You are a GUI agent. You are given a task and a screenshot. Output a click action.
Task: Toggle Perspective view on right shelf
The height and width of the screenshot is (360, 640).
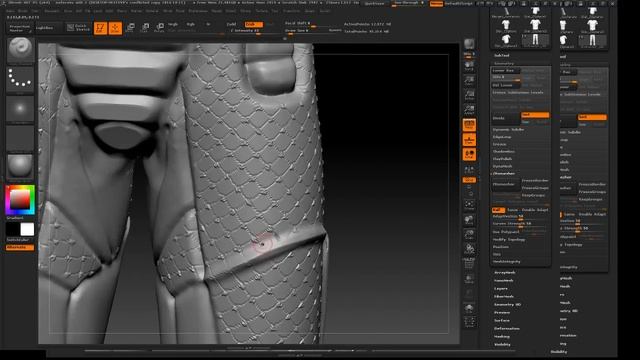click(x=469, y=124)
